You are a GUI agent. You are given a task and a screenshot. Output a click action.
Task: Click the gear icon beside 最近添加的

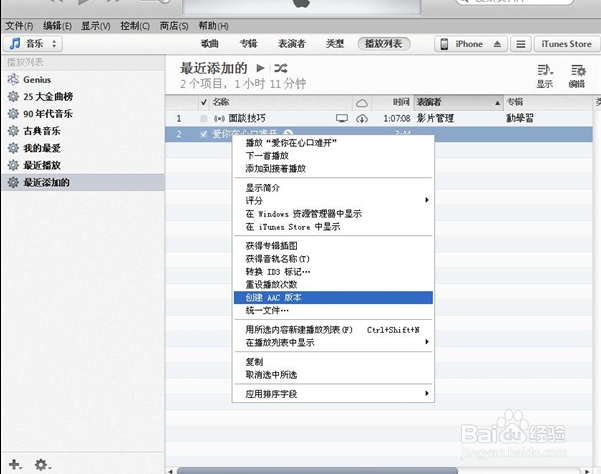click(13, 182)
